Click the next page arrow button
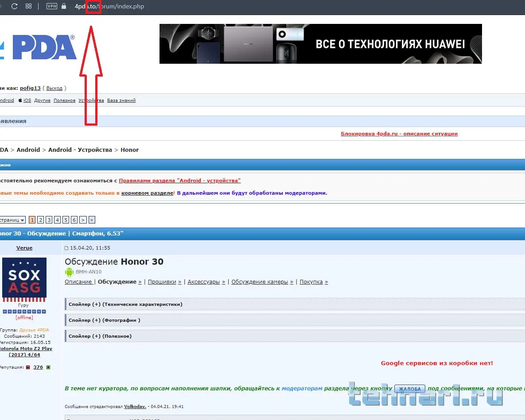Screen dimensions: 525x420 click(83, 220)
